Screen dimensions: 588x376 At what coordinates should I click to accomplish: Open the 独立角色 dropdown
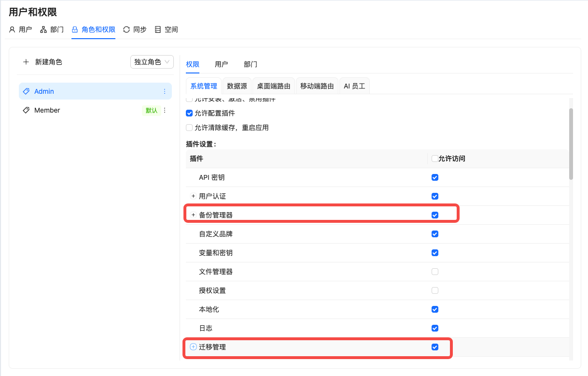[152, 62]
